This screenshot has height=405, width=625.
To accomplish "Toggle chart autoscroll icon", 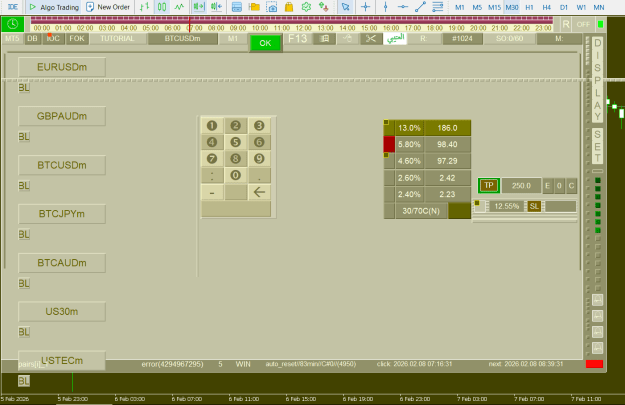I will pos(216,7).
